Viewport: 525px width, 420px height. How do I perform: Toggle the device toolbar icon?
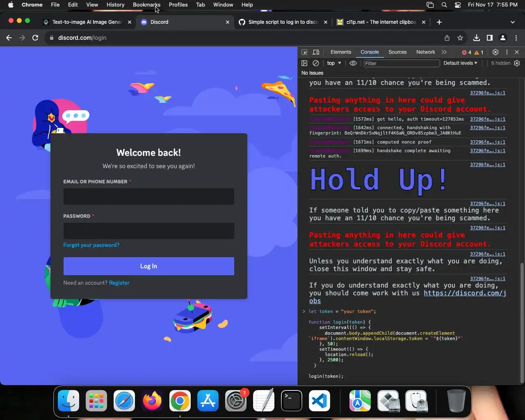click(x=316, y=52)
